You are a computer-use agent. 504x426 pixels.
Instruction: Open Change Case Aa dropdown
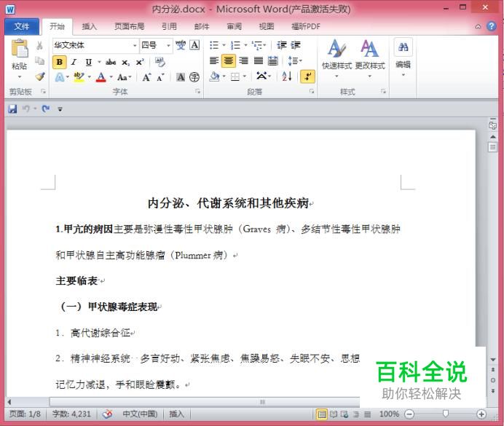tap(125, 77)
